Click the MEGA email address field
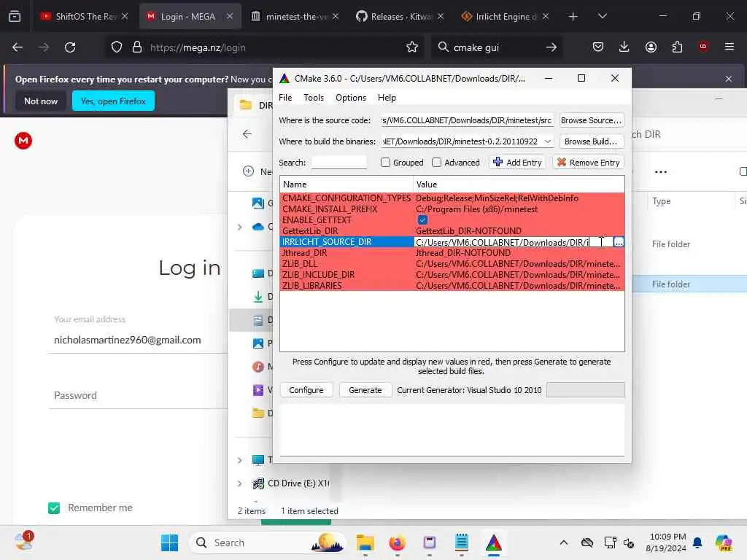Image resolution: width=747 pixels, height=560 pixels. [138, 340]
